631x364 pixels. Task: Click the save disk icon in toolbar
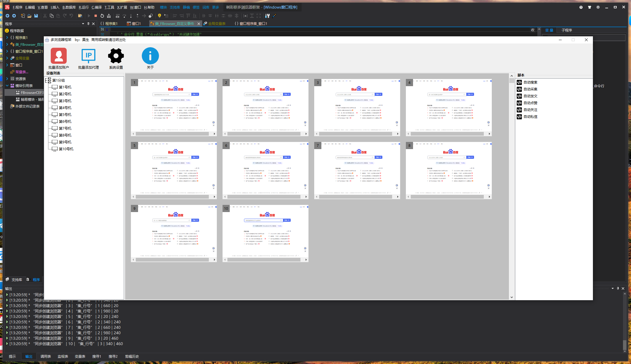point(36,16)
